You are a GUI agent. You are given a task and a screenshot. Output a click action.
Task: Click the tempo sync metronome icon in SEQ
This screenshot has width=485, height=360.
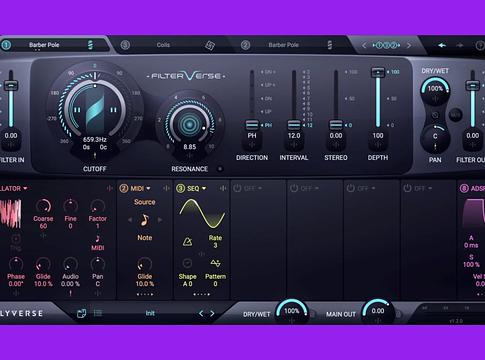187,241
